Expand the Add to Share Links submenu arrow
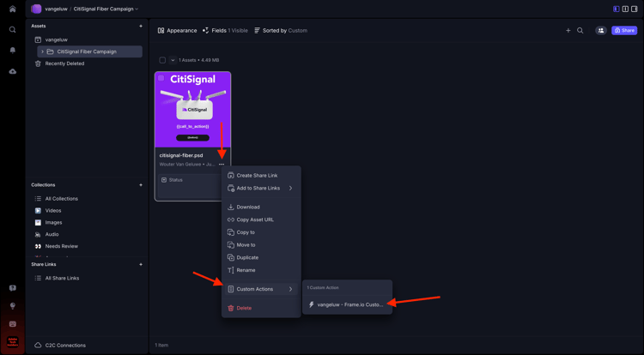This screenshot has height=355, width=644. coord(290,188)
